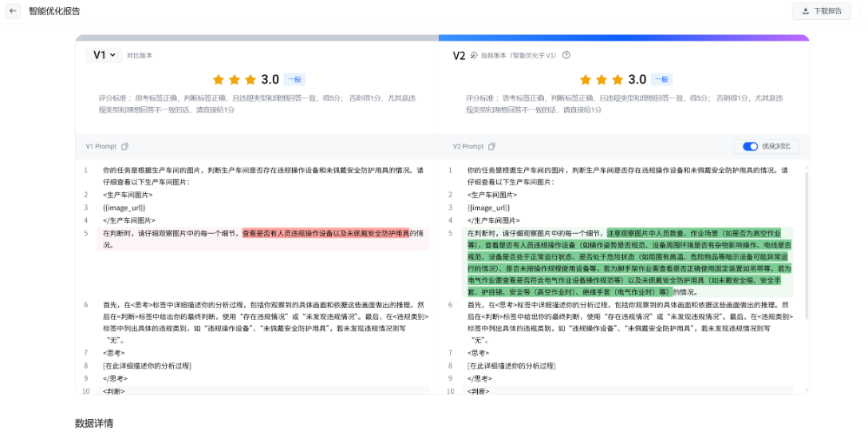Click the 一般 badge in V2 panel
The height and width of the screenshot is (435, 868).
pyautogui.click(x=661, y=79)
